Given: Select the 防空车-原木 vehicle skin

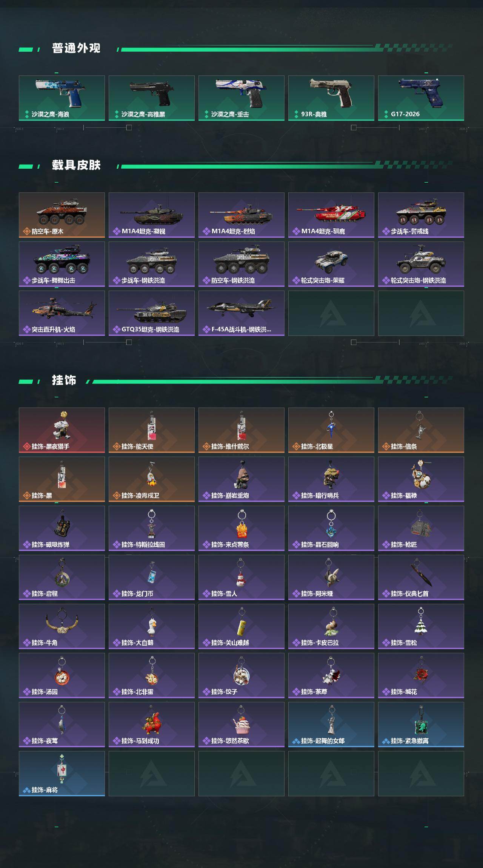Looking at the screenshot, I should (62, 215).
